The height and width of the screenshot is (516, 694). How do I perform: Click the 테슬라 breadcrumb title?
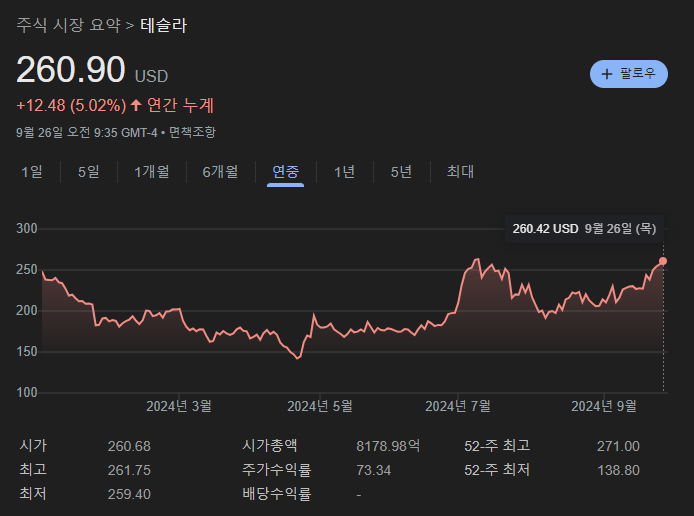164,25
